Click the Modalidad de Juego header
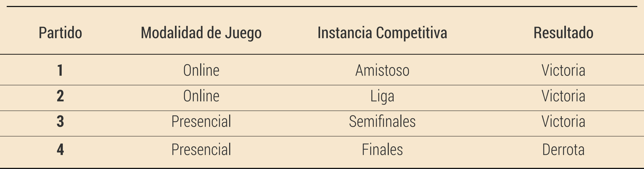This screenshot has height=169, width=644. click(x=201, y=33)
